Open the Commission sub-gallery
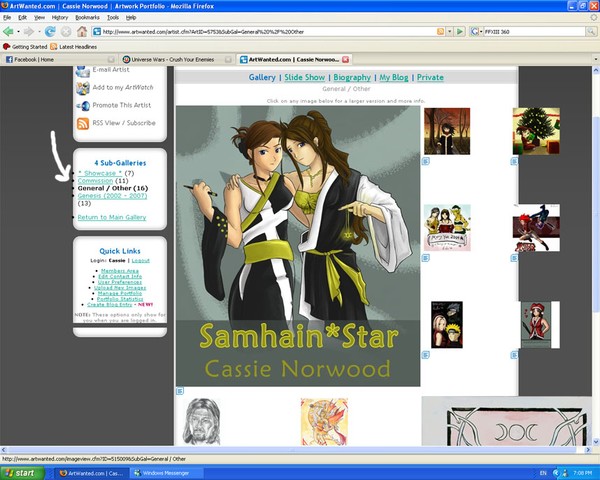This screenshot has height=480, width=600. click(x=95, y=181)
